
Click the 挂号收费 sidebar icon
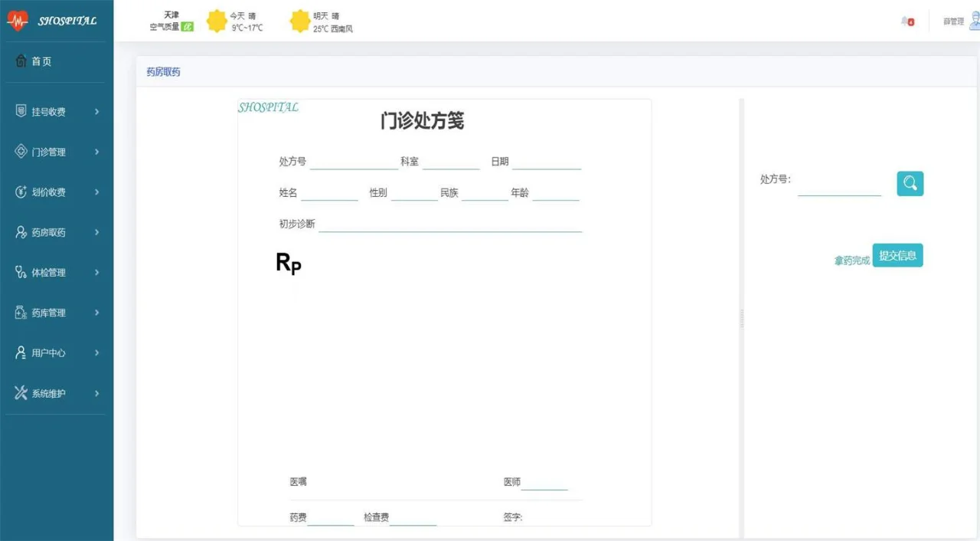tap(21, 112)
